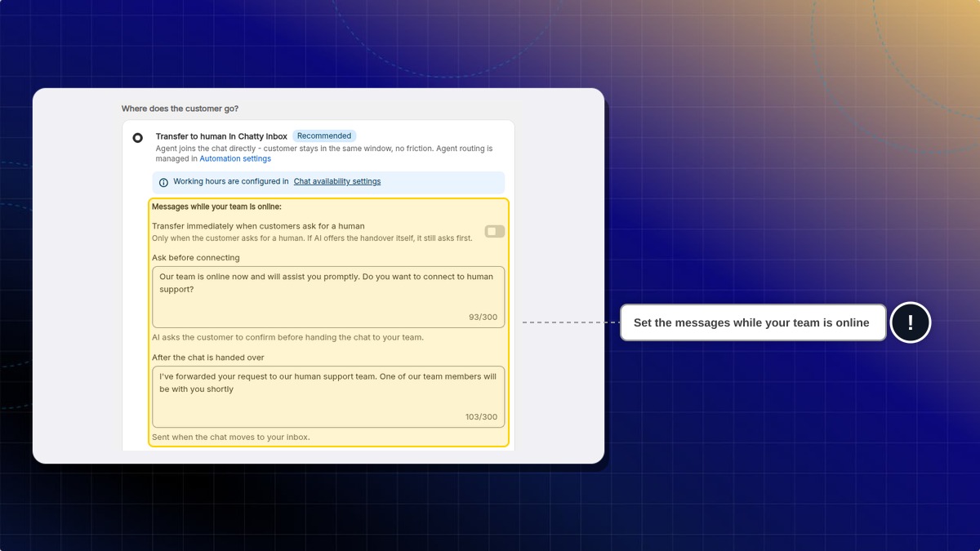
Task: Click the After the chat is handed over message field
Action: coord(328,397)
